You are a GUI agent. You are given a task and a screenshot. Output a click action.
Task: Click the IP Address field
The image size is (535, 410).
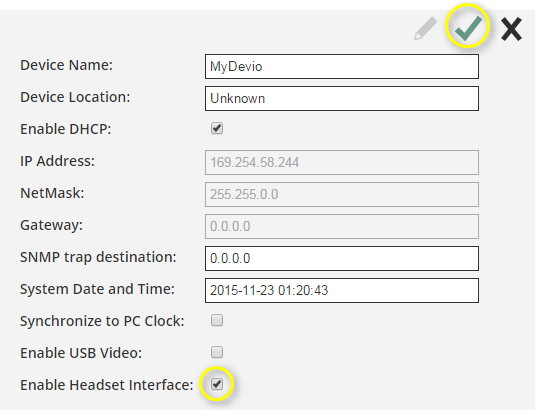pos(342,162)
